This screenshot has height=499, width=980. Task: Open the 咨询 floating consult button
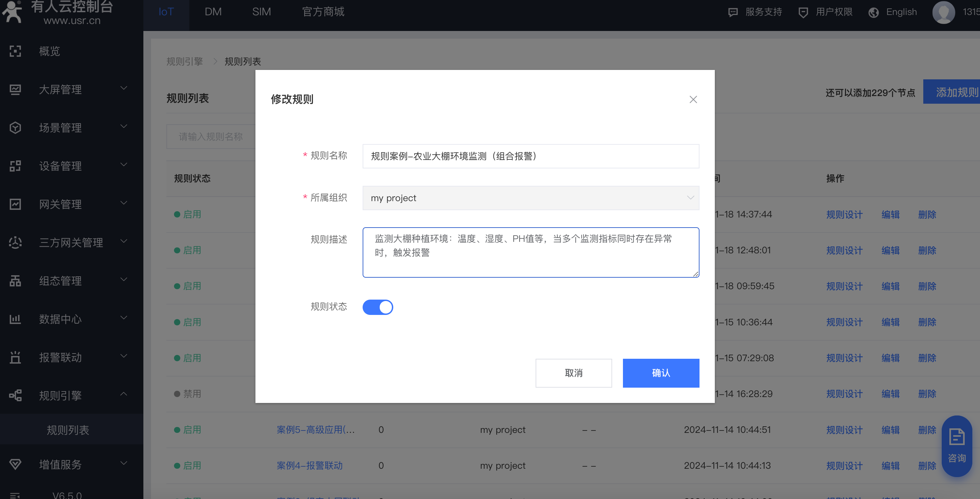956,446
